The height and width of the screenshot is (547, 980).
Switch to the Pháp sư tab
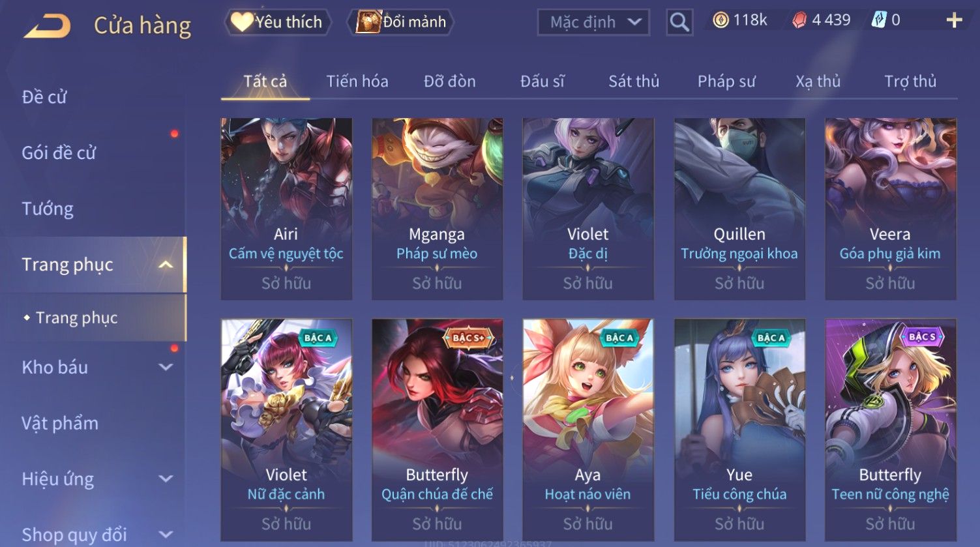[726, 81]
